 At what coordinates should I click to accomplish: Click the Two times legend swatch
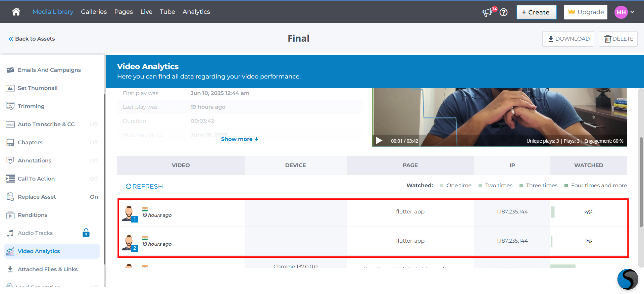(x=480, y=186)
